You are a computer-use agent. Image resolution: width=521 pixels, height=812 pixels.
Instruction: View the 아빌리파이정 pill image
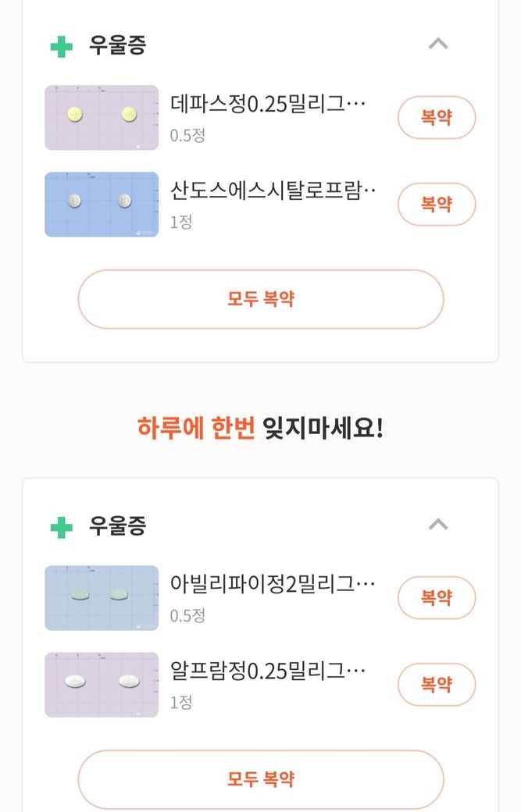coord(102,597)
